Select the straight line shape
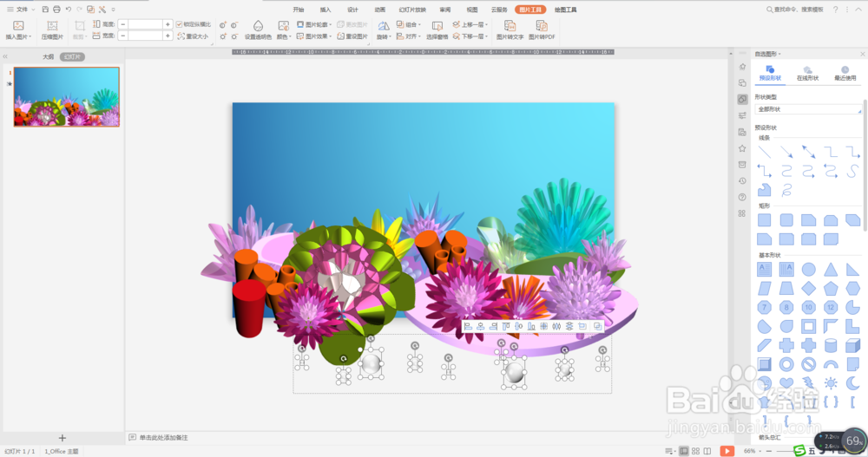 point(764,152)
